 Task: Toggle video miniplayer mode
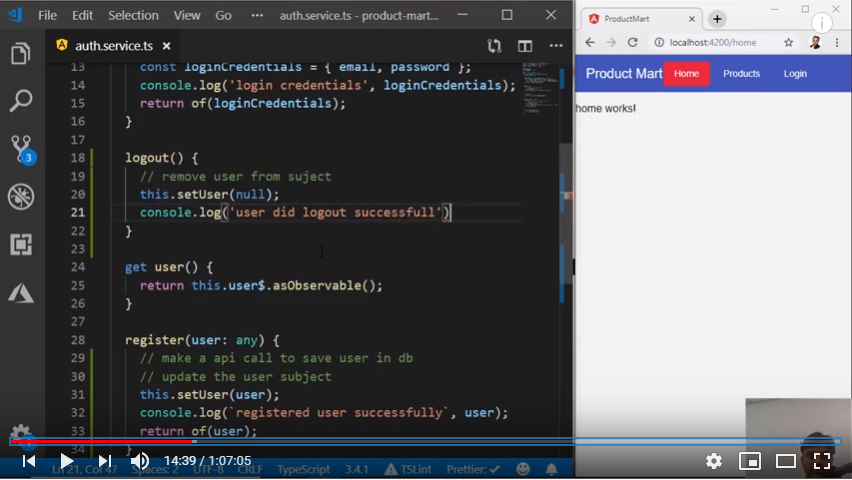click(749, 461)
